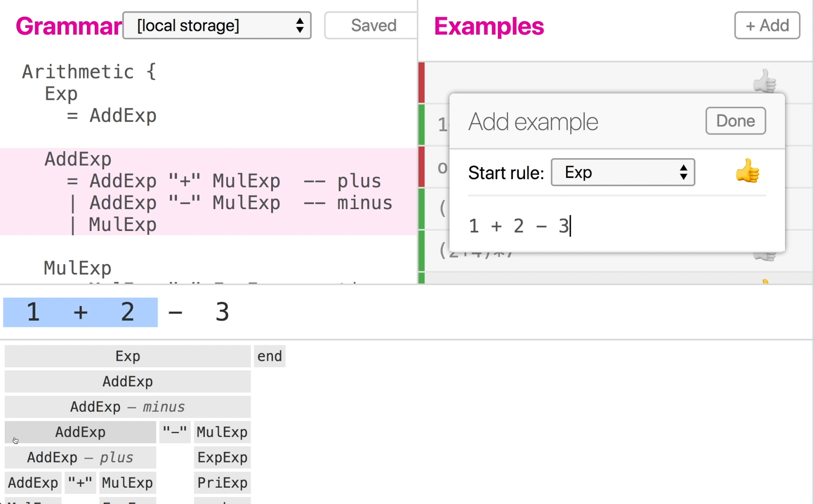Click the red status bar of first example

tap(421, 83)
